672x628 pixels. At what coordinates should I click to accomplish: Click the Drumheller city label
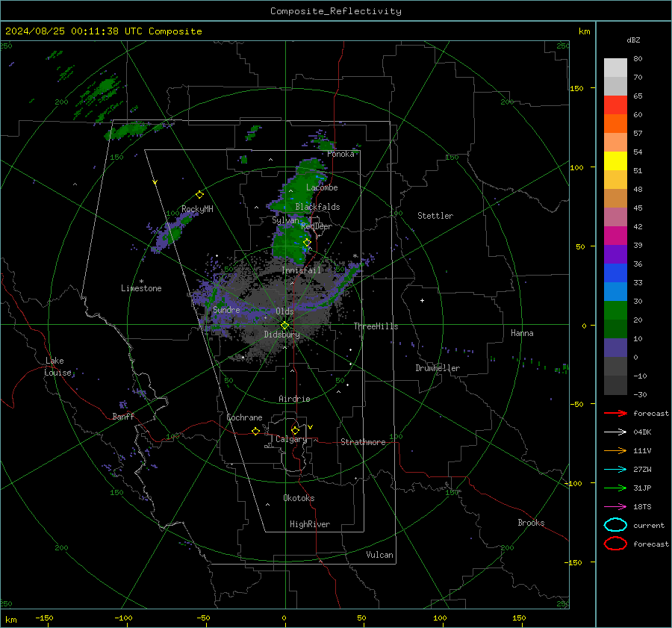pyautogui.click(x=438, y=368)
